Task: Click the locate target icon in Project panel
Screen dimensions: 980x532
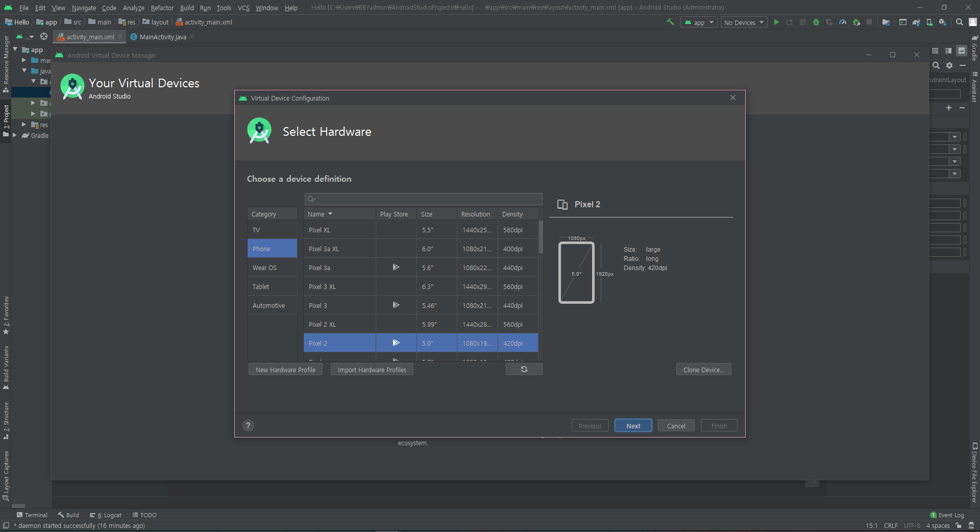Action: [x=44, y=37]
